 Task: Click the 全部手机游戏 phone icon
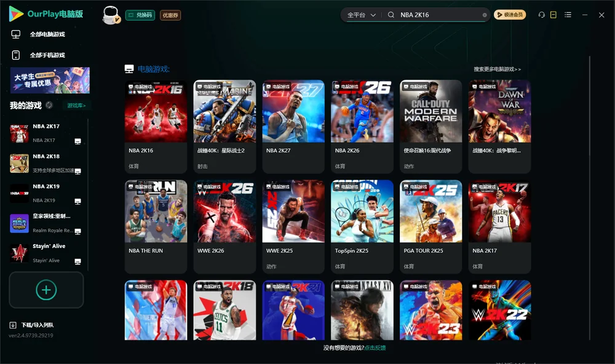[x=16, y=55]
